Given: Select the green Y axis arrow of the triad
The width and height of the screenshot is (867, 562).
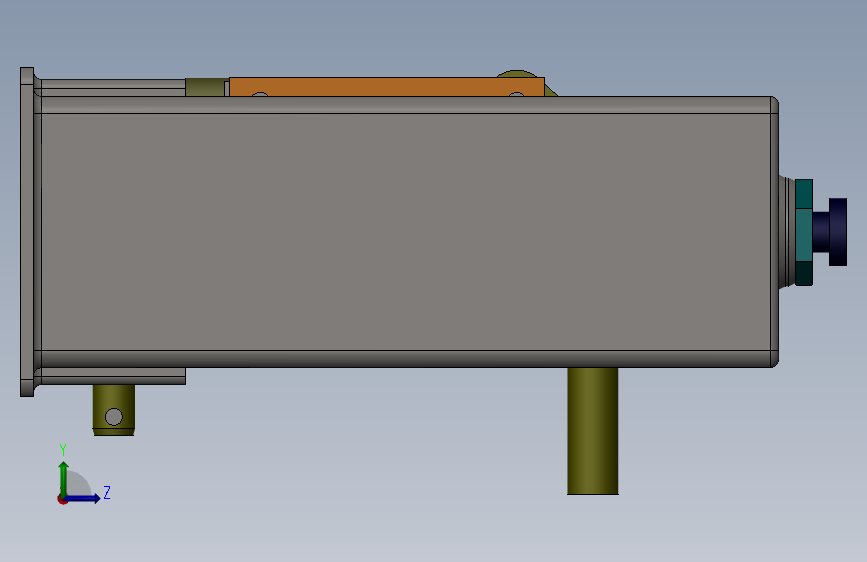Looking at the screenshot, I should (63, 478).
